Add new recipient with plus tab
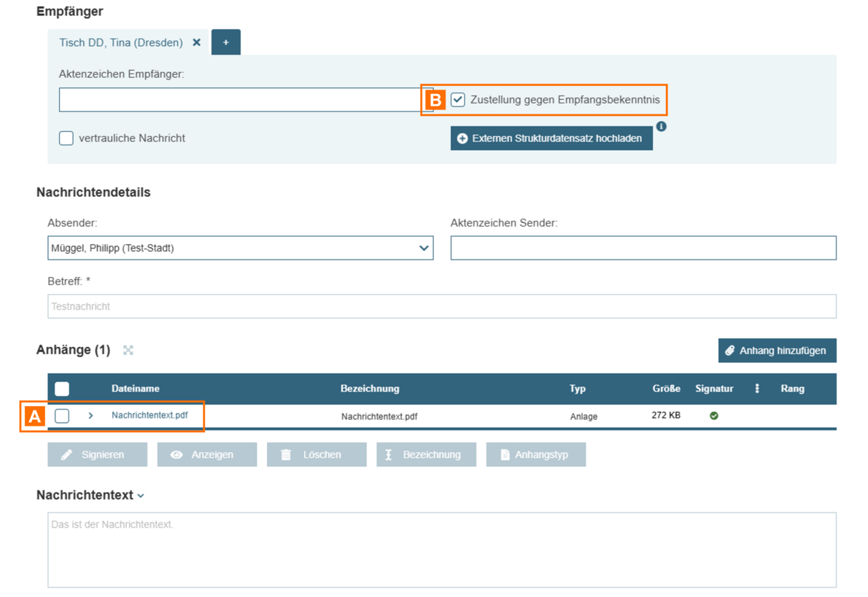Viewport: 868px width, 597px height. [x=225, y=42]
